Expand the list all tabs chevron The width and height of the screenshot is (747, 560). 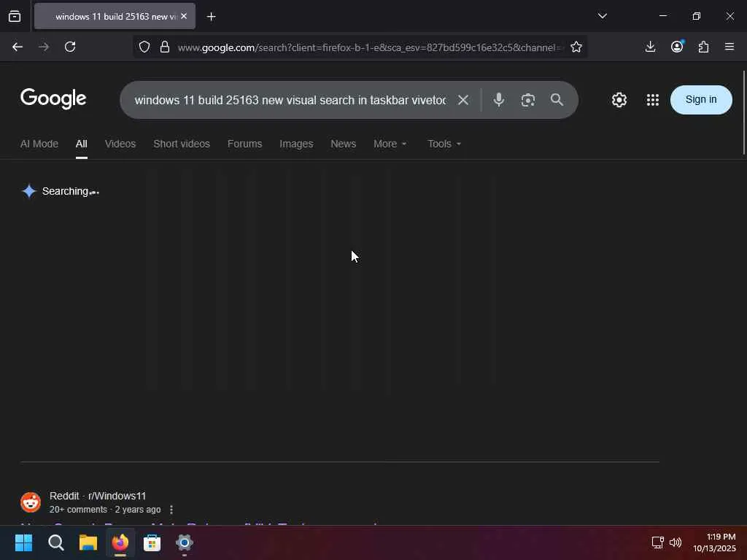click(602, 16)
